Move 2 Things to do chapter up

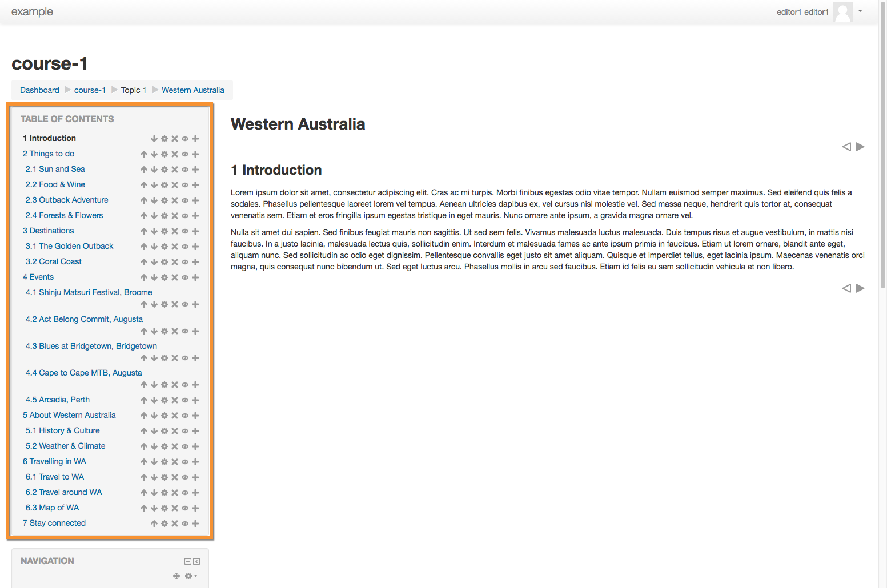pos(144,154)
